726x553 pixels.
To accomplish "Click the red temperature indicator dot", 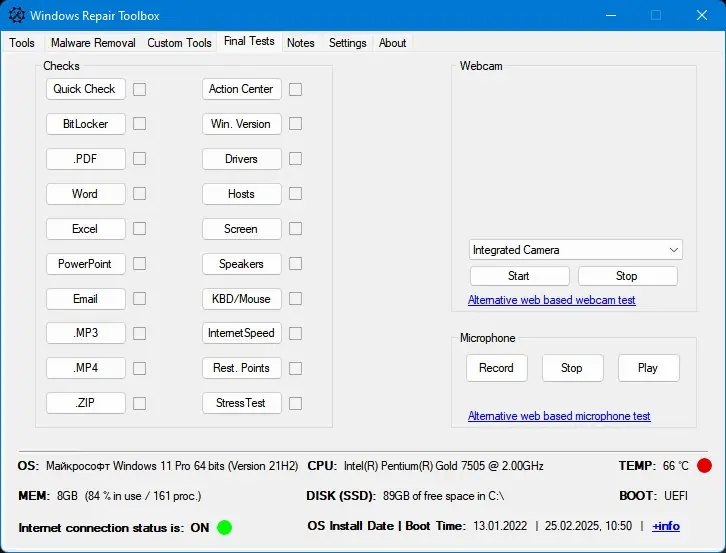I will (x=704, y=465).
